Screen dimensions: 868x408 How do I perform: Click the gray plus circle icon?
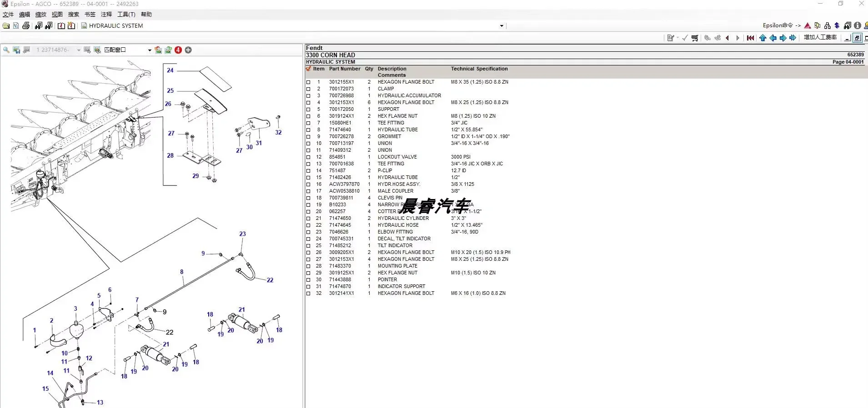pos(188,50)
